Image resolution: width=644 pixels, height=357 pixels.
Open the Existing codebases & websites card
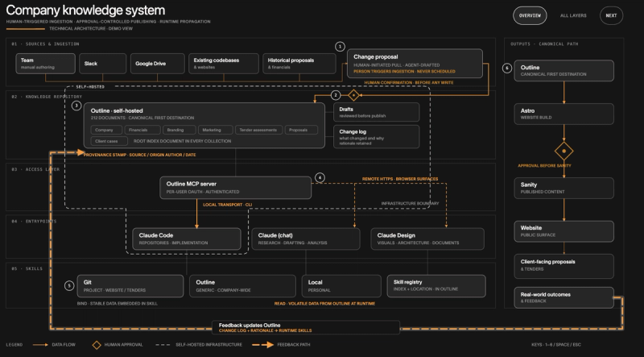(x=224, y=64)
